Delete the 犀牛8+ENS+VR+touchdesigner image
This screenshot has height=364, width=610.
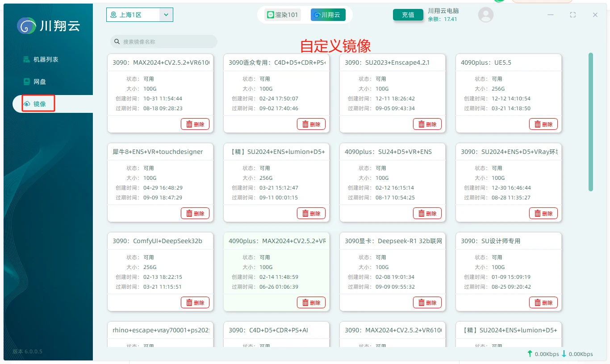(195, 213)
